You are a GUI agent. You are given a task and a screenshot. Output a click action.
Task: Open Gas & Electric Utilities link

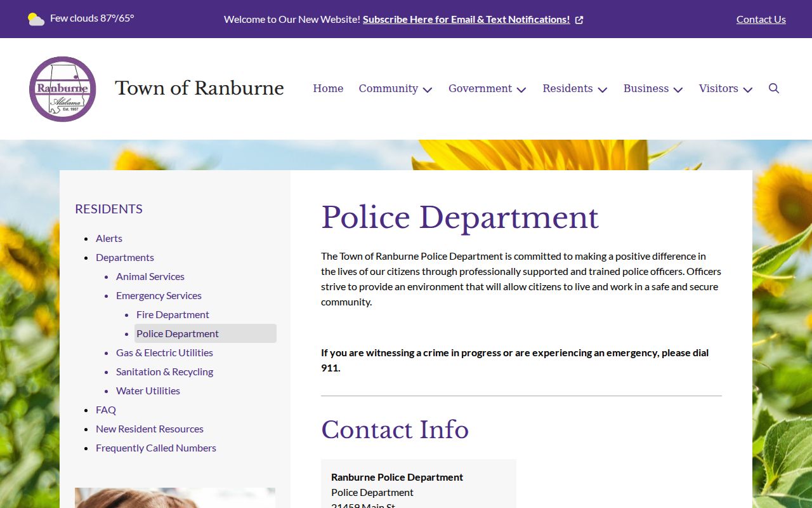point(164,352)
